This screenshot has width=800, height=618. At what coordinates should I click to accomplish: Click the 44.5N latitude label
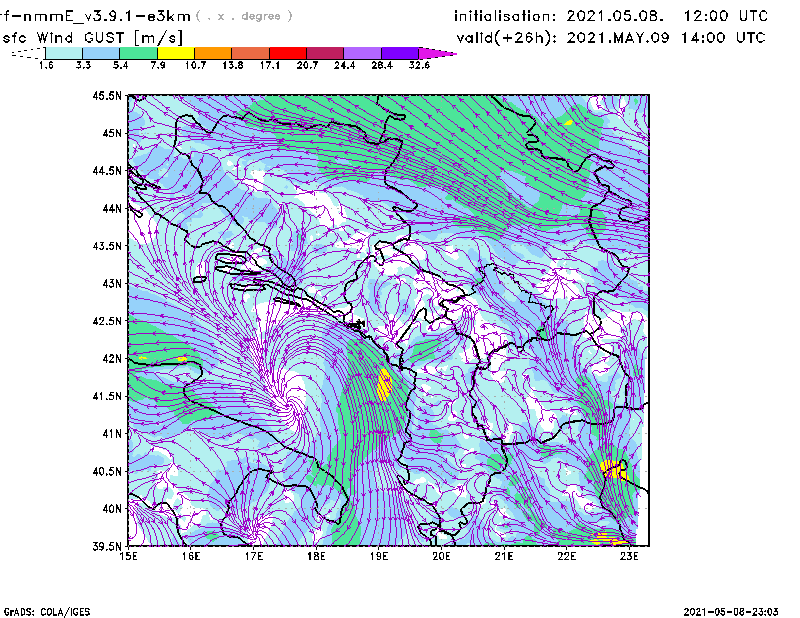coord(107,170)
